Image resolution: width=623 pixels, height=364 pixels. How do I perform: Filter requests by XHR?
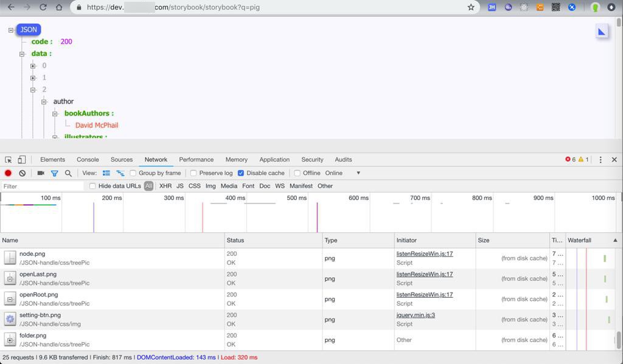[165, 186]
